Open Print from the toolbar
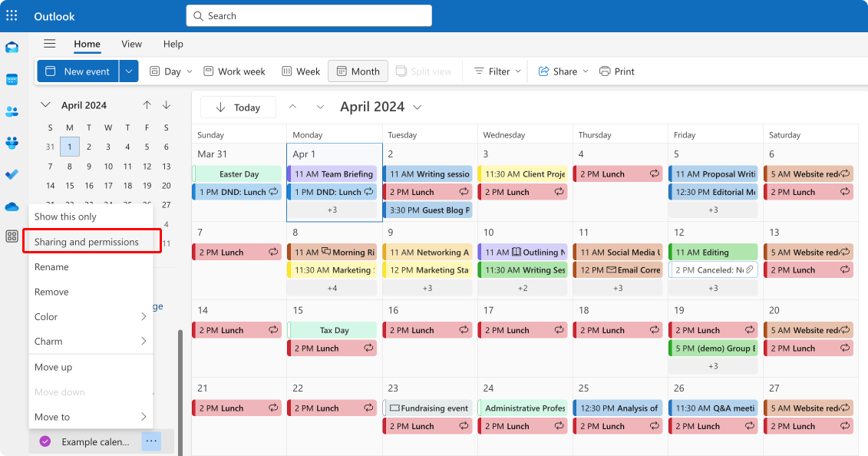 616,71
